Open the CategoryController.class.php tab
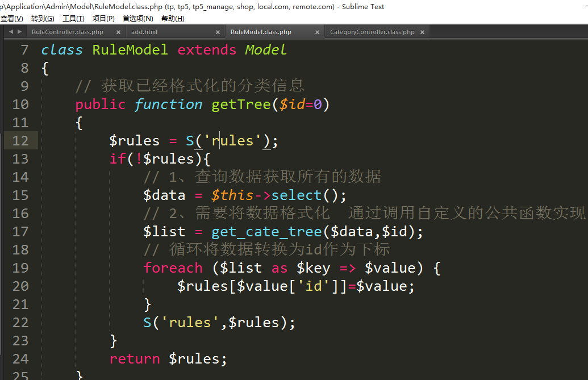 (x=372, y=32)
